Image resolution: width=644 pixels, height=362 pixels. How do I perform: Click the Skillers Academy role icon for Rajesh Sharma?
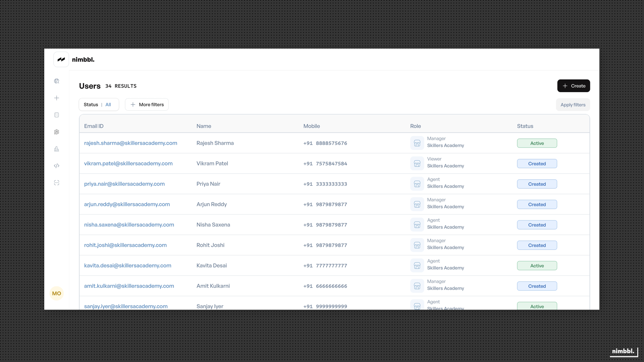(x=417, y=143)
